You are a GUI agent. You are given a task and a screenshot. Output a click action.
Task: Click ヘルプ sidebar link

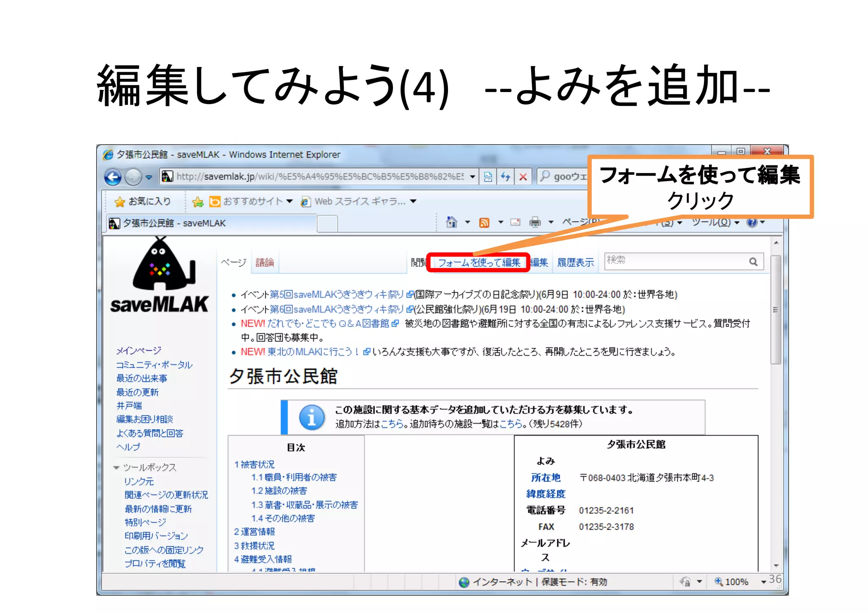(128, 447)
